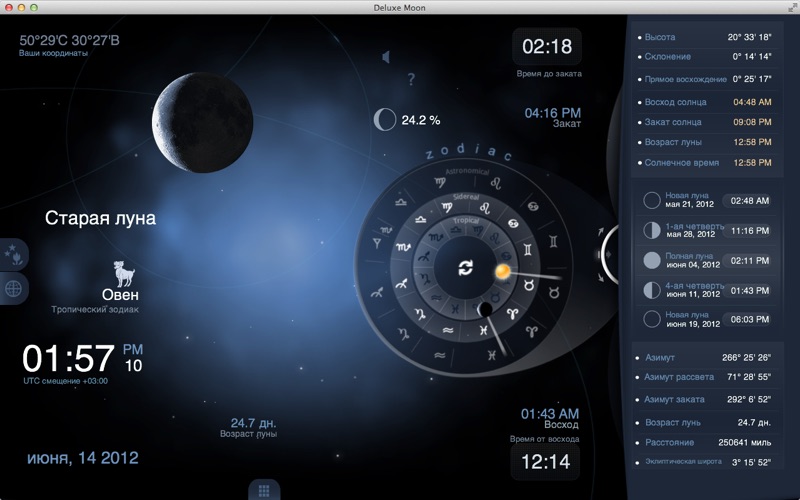Click the Овен zodiac label
Screen dimensions: 800x500
(120, 294)
